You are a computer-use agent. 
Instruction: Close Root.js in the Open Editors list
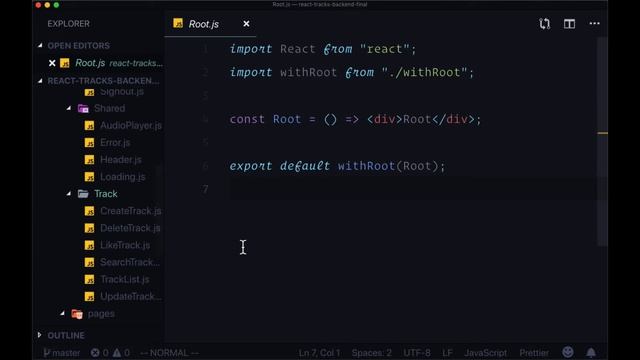[52, 63]
